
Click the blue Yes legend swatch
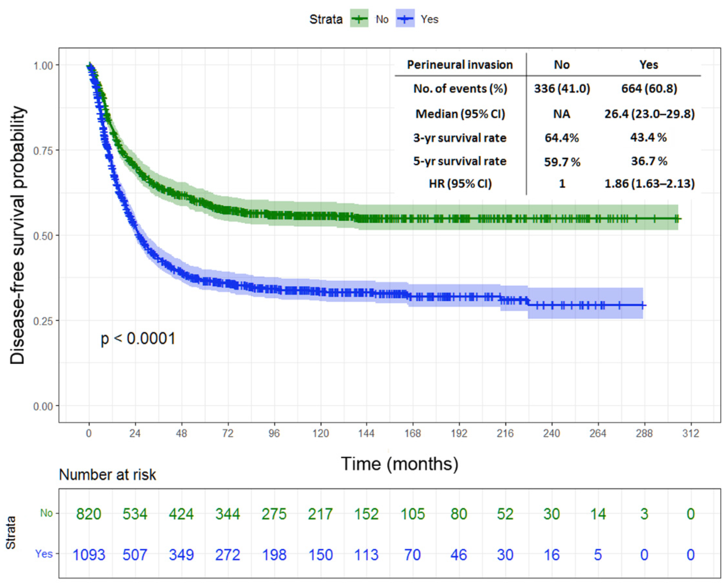[405, 19]
